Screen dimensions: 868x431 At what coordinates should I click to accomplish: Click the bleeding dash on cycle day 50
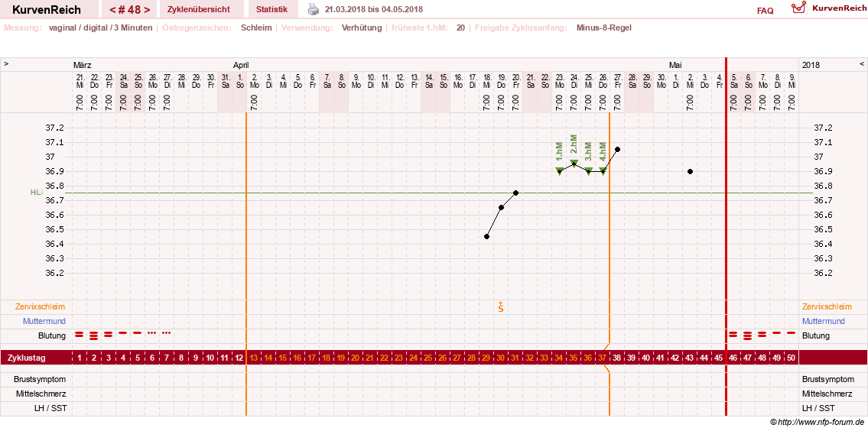click(791, 333)
